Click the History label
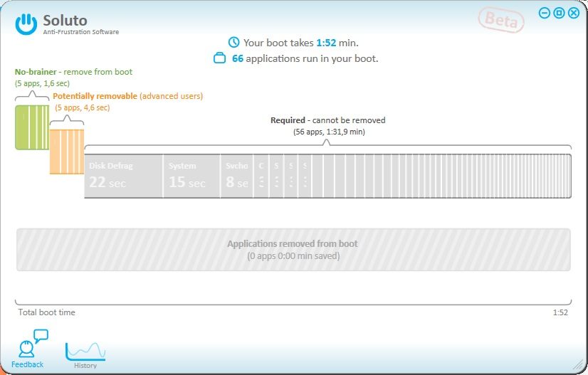 click(x=85, y=366)
